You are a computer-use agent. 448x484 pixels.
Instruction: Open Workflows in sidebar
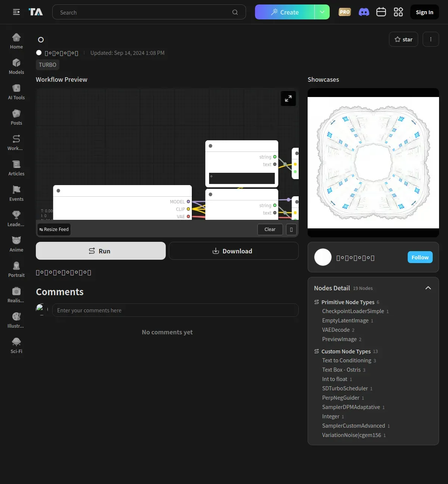tap(16, 143)
